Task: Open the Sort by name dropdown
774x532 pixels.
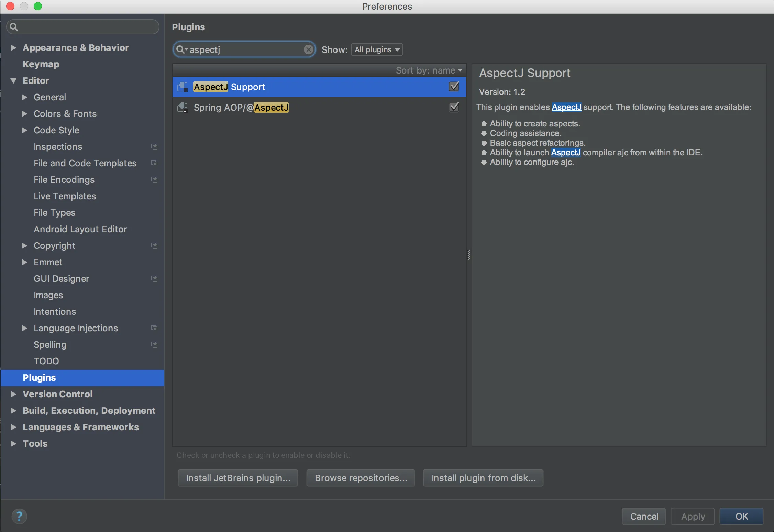Action: [x=429, y=70]
